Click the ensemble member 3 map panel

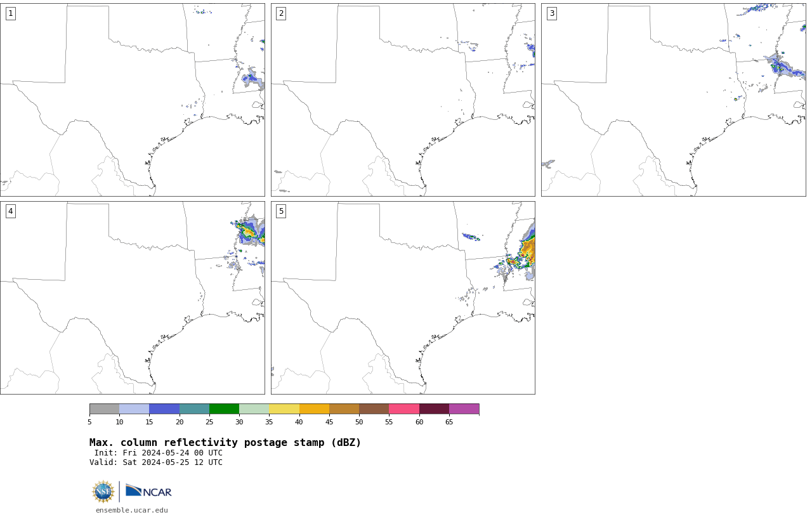click(673, 100)
